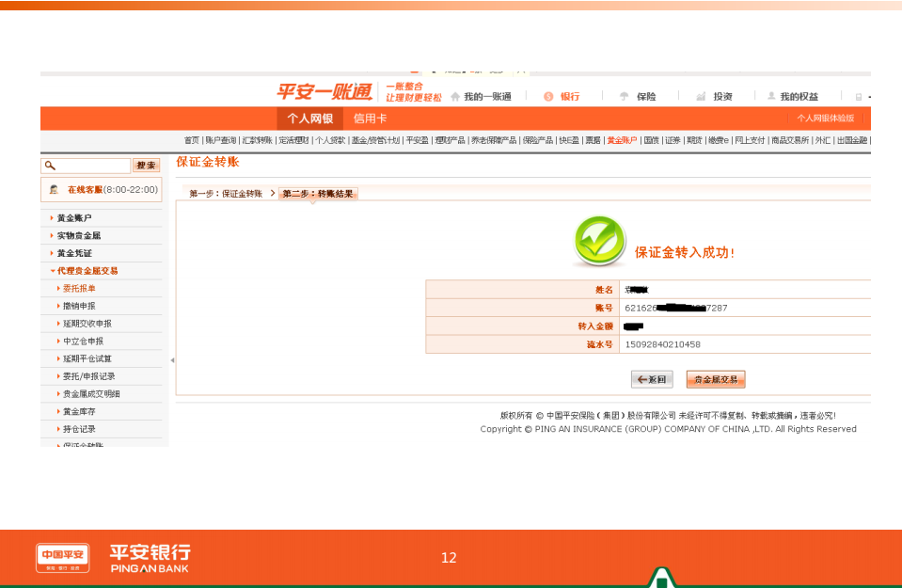
Task: Click step 第二步：转账结果
Action: tap(318, 194)
